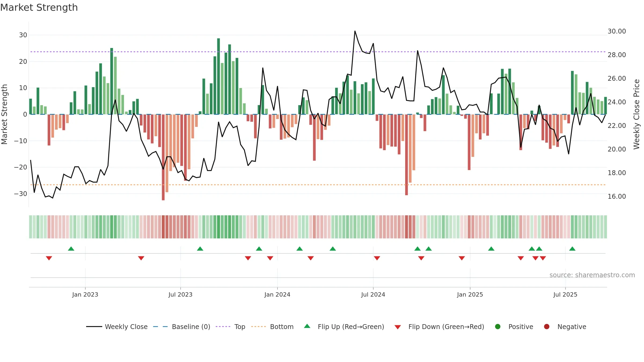Click the lone green flip-up marker in early 2025
The image size is (644, 362).
pyautogui.click(x=491, y=249)
